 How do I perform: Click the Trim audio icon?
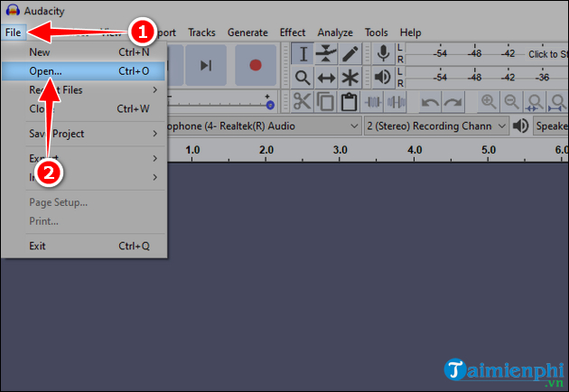[373, 102]
